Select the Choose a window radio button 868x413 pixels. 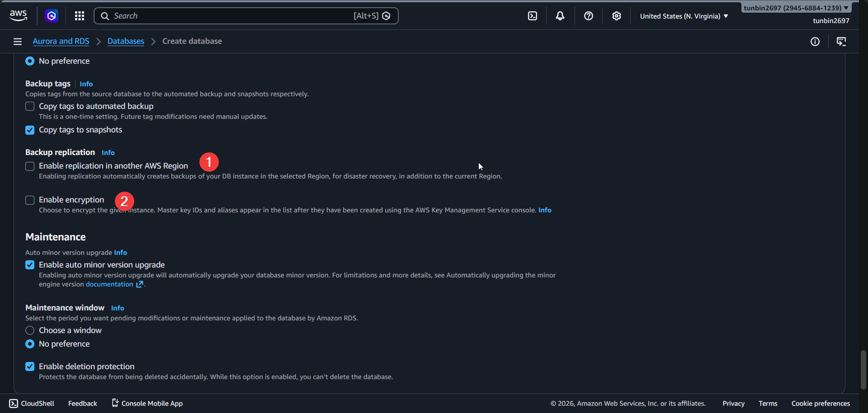[x=29, y=330]
